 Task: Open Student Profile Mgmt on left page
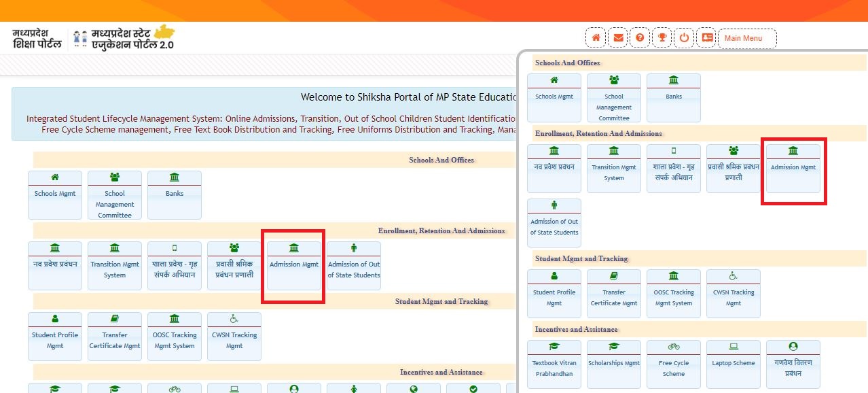click(x=55, y=336)
